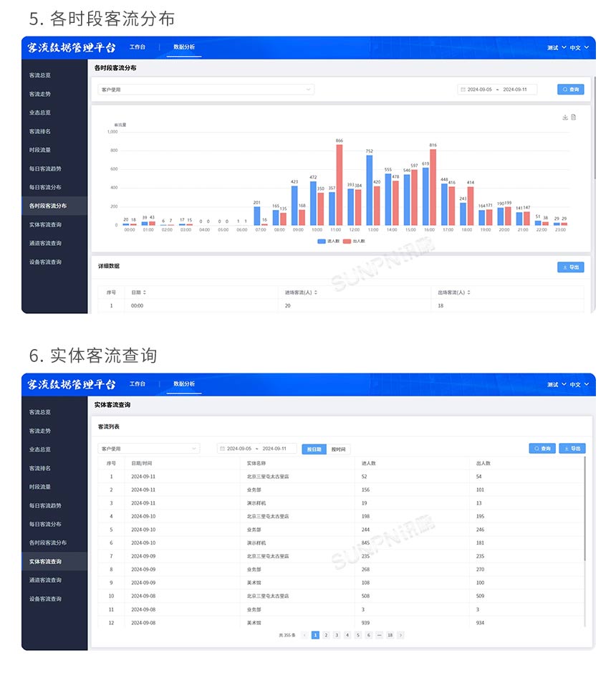Screen dimensions: 616x696
Task: Go to page 2 in the pagination bar
Action: [327, 635]
